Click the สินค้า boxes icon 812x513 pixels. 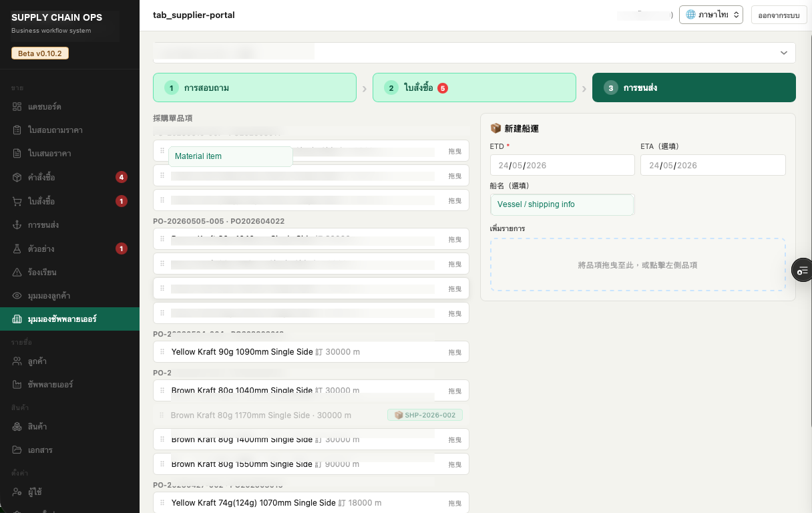click(x=17, y=426)
